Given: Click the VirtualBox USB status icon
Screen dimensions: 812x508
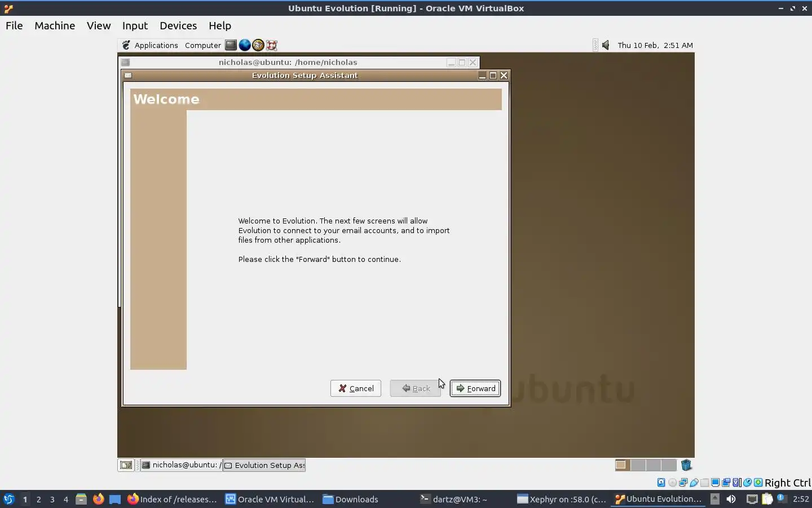Looking at the screenshot, I should [694, 483].
